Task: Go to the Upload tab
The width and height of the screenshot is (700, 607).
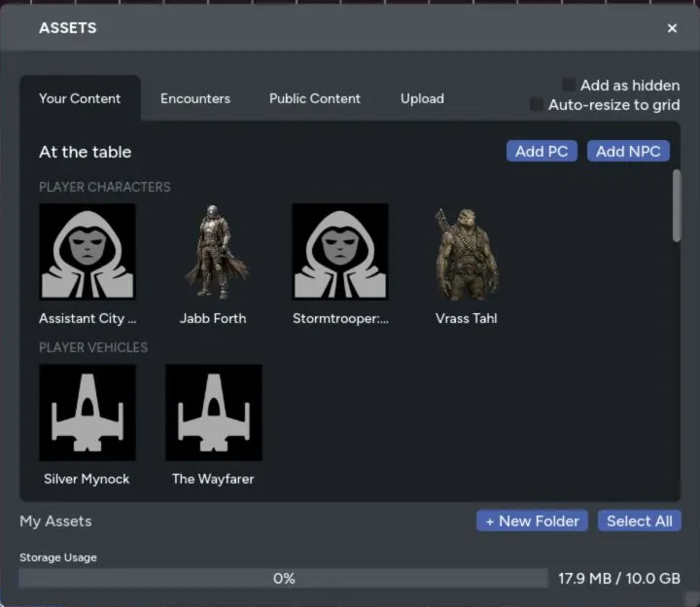Action: [x=422, y=98]
